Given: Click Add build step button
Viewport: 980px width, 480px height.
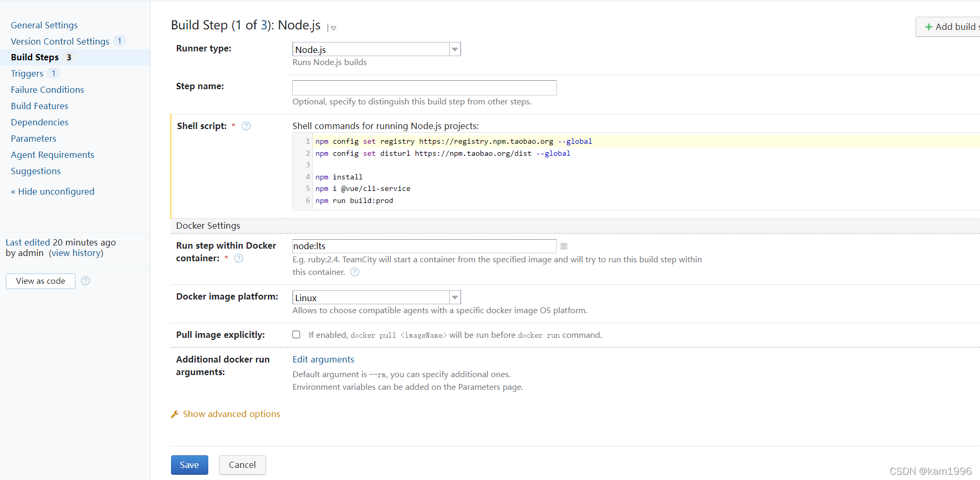Looking at the screenshot, I should (x=947, y=27).
